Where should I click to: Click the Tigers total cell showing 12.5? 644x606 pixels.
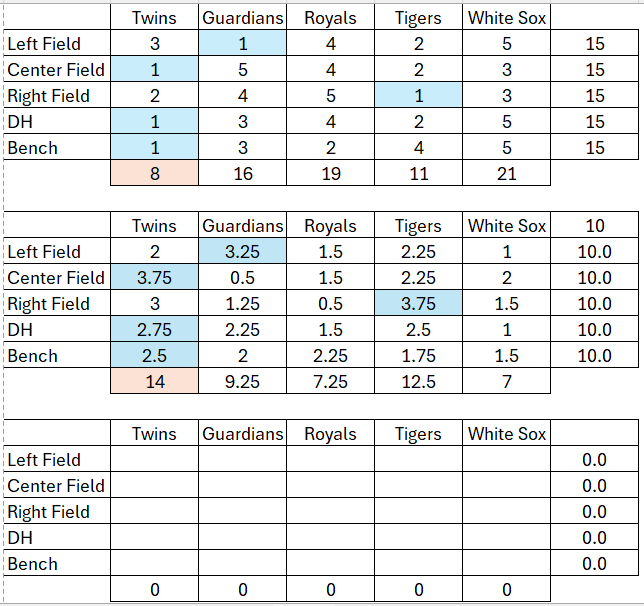point(419,382)
